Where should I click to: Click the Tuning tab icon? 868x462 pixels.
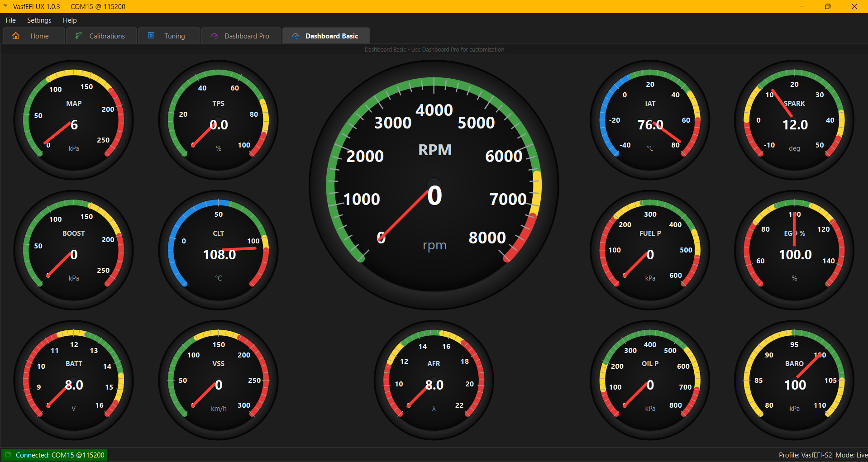(152, 35)
